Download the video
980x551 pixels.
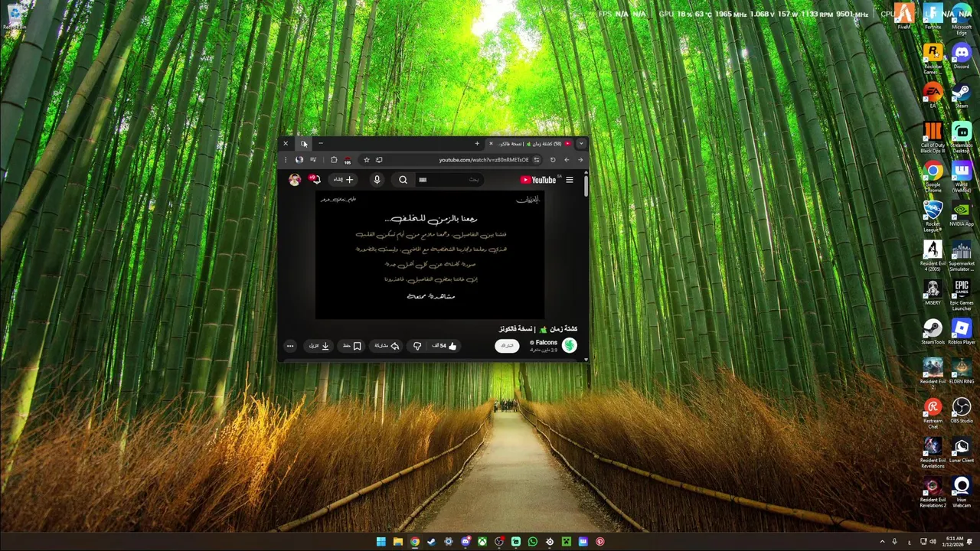[319, 346]
